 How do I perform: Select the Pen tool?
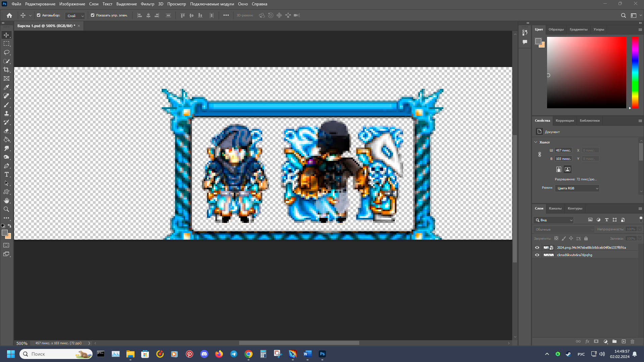coord(6,166)
